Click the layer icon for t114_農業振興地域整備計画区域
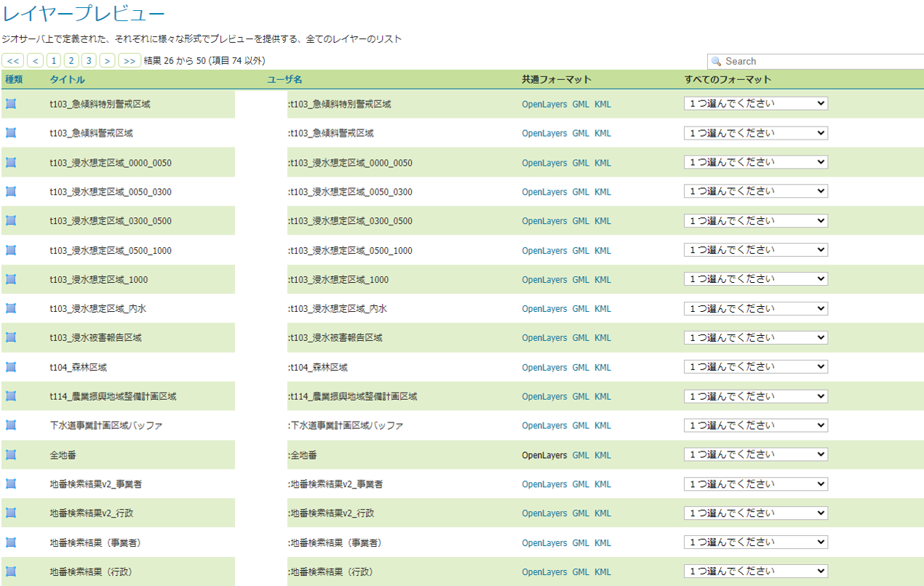The height and width of the screenshot is (586, 924). coord(11,396)
